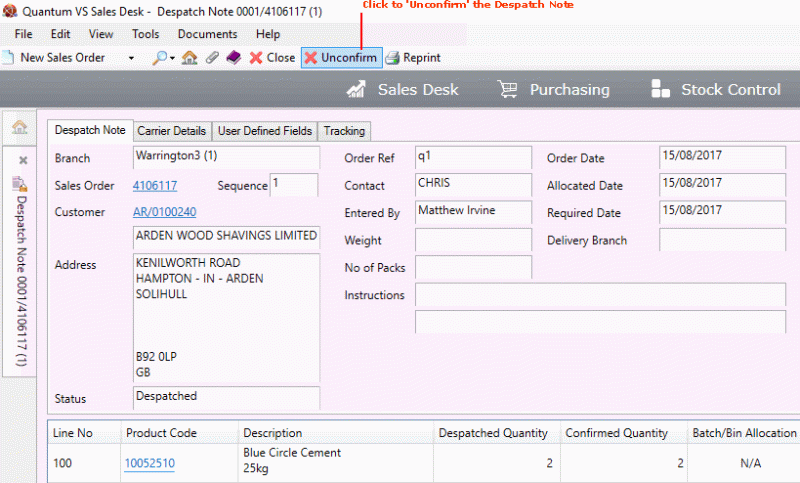Click the Allocated Date field

pyautogui.click(x=722, y=185)
